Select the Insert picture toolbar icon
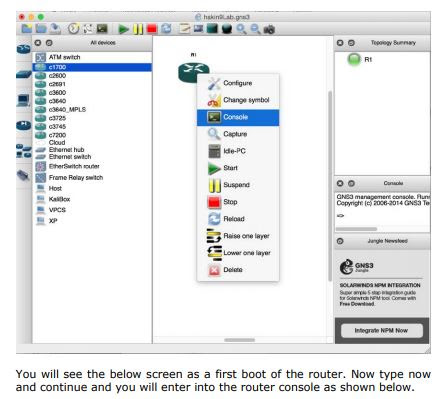This screenshot has width=448, height=399. pyautogui.click(x=198, y=29)
